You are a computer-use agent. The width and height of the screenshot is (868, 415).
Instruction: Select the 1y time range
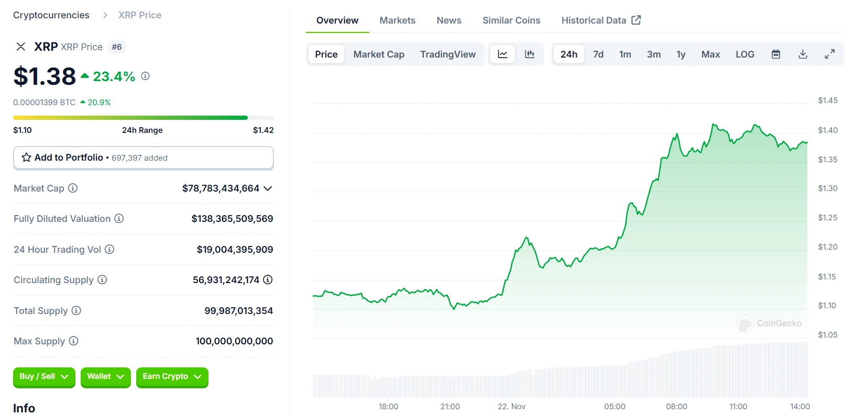click(681, 54)
